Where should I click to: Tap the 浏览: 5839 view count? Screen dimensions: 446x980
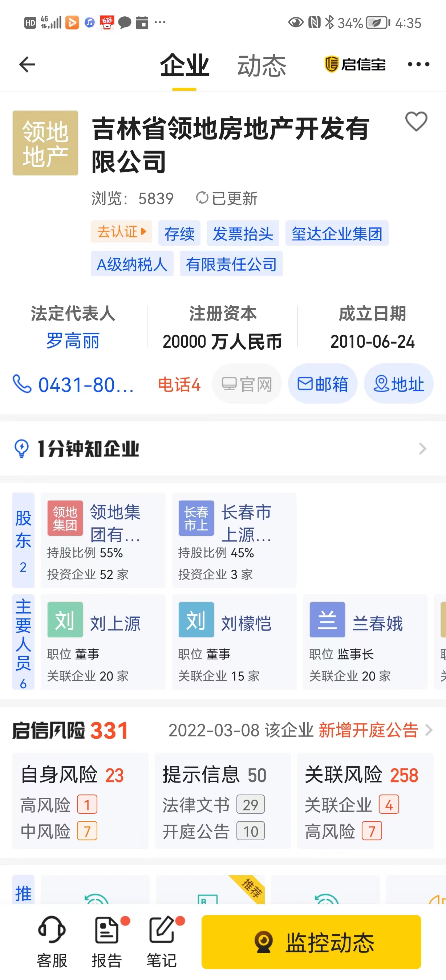[133, 198]
